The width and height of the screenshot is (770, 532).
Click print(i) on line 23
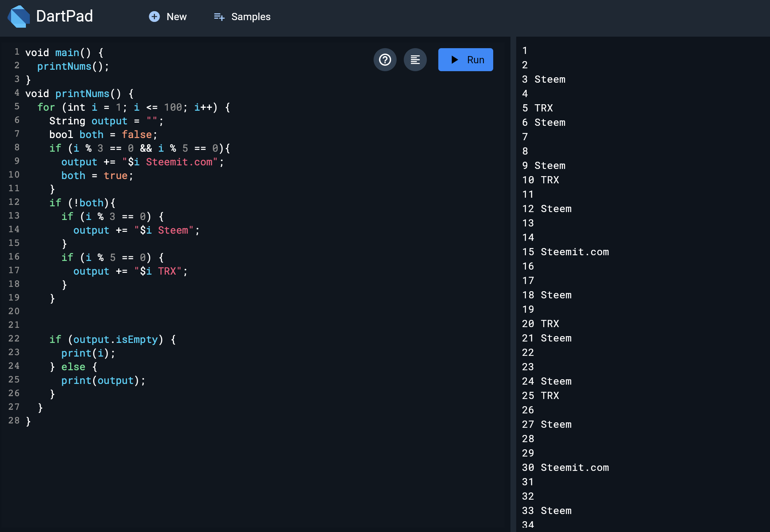[85, 353]
